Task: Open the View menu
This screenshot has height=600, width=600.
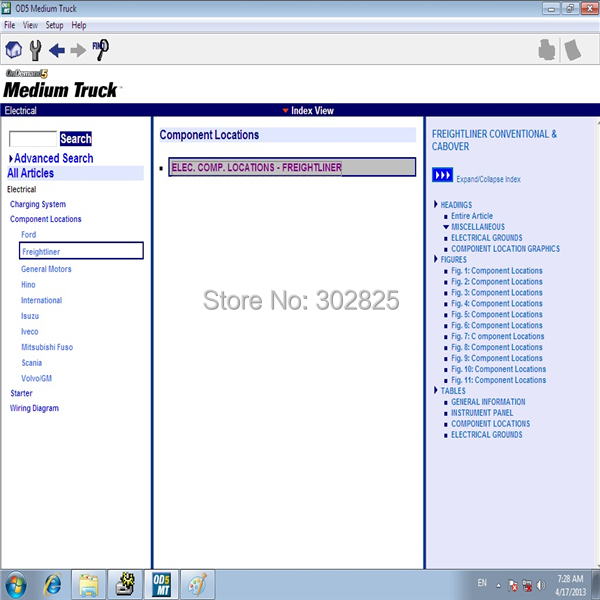Action: 30,25
